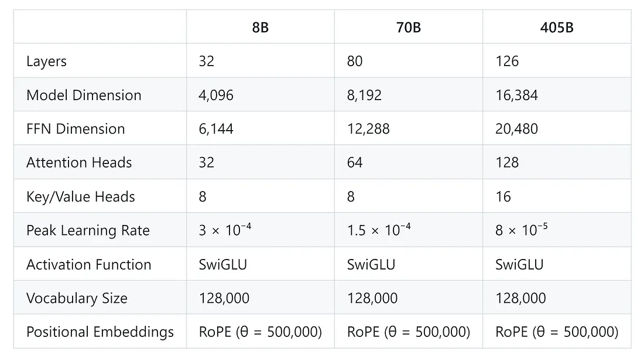Select the 70B column header
This screenshot has height=358, width=644.
pos(408,28)
